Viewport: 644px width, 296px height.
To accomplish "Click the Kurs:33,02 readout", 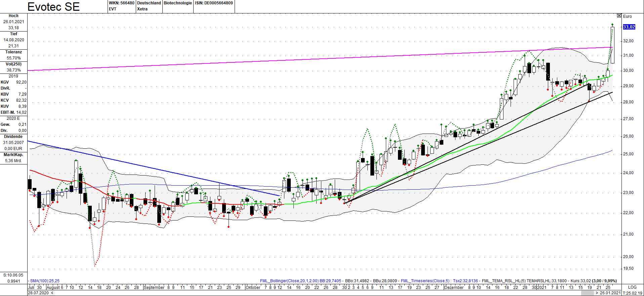I will pos(581,281).
